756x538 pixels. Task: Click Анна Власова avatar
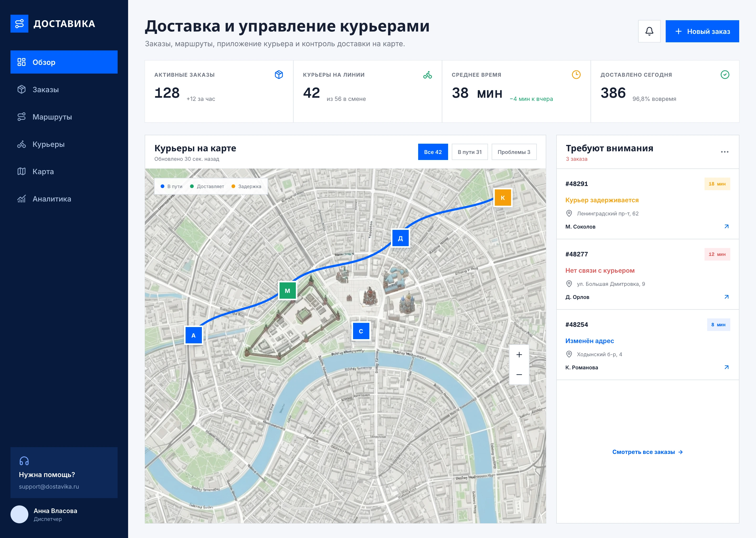(19, 514)
